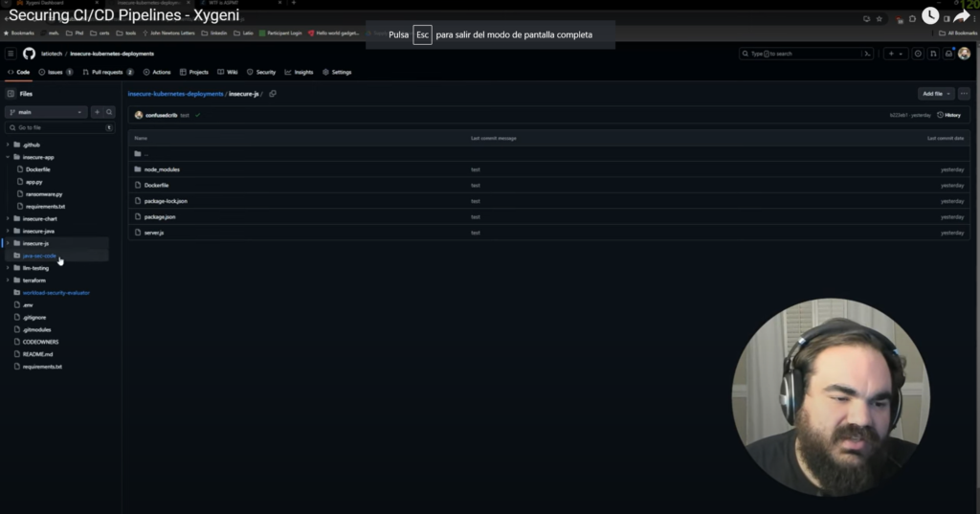Switch to the Wiki tab

pos(228,72)
